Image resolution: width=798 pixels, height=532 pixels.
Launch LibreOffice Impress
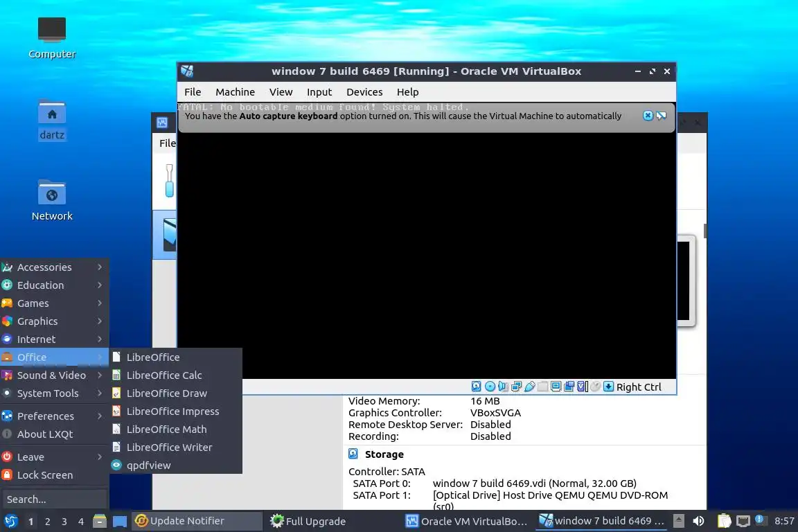[x=175, y=411]
